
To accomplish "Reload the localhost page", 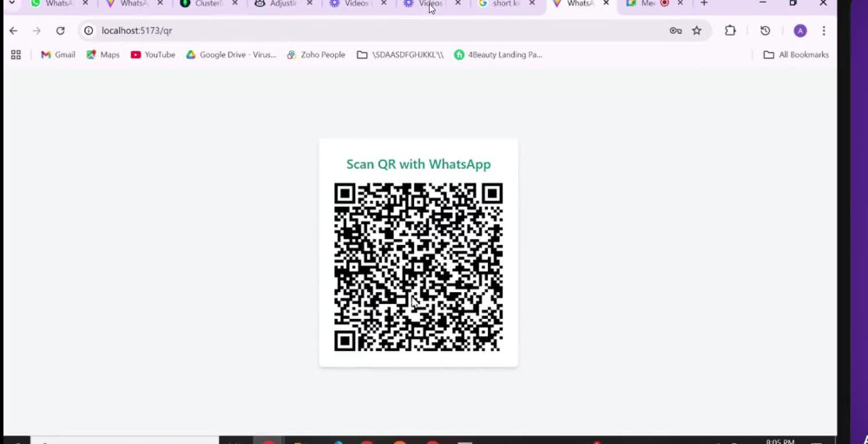I will point(61,31).
